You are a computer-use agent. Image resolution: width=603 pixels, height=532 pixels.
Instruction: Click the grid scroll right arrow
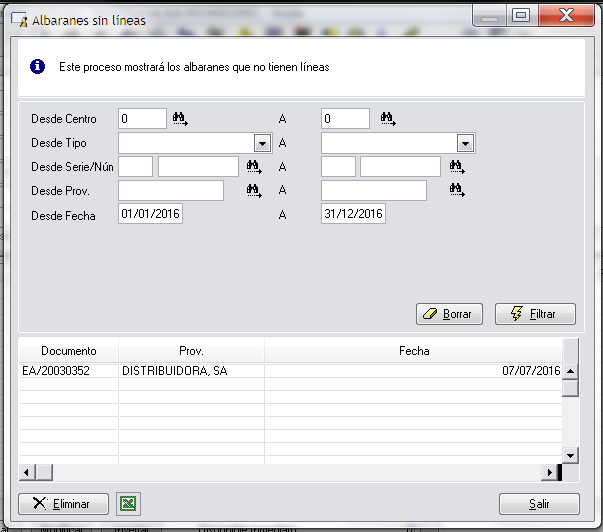coord(550,472)
